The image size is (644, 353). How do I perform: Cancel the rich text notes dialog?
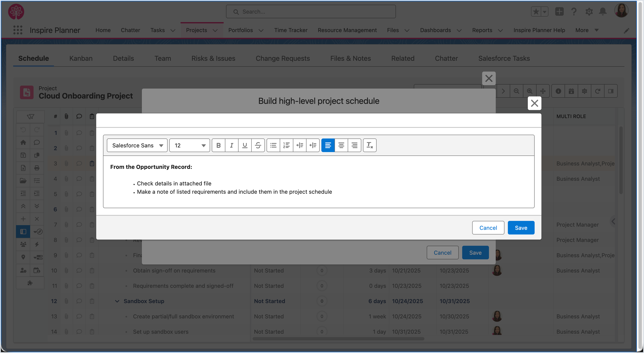click(x=488, y=228)
